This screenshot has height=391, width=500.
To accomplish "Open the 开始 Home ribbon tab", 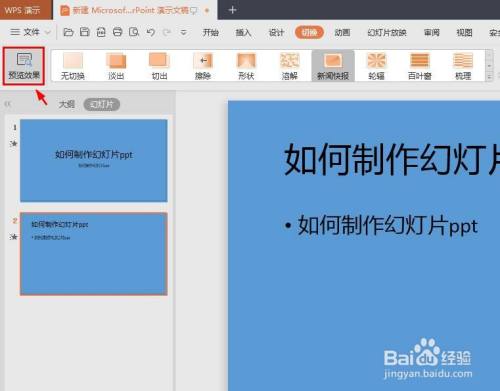I will (211, 32).
